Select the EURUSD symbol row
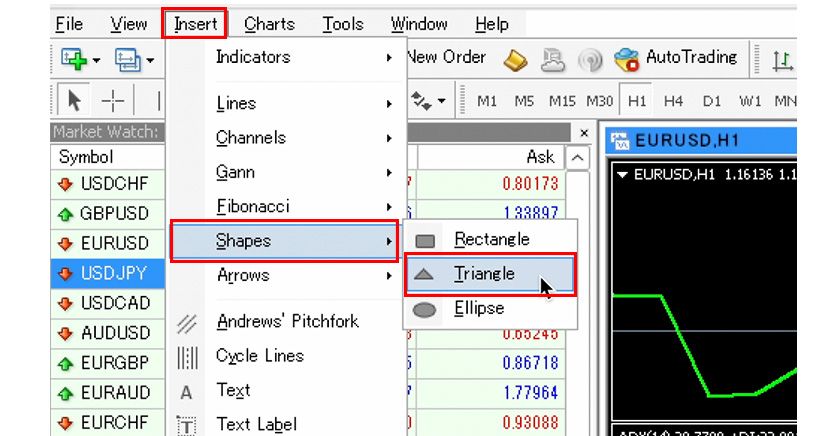Viewport: 840px width, 436px height. 108,244
